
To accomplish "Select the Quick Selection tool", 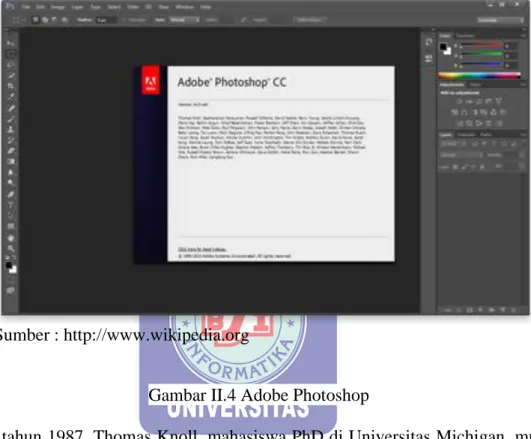I will pos(10,76).
